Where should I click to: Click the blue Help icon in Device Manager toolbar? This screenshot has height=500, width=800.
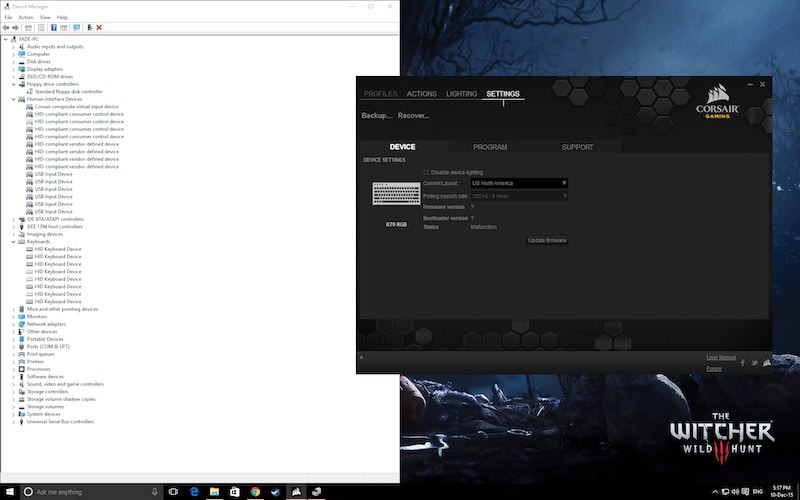pyautogui.click(x=53, y=28)
